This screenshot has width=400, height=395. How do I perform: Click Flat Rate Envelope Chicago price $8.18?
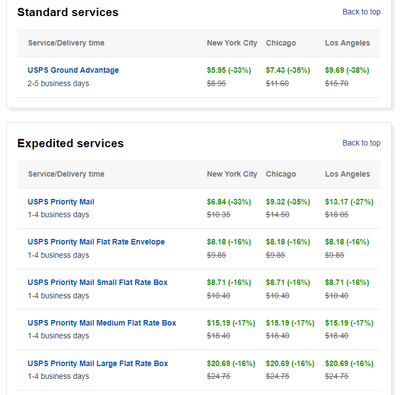(x=288, y=242)
